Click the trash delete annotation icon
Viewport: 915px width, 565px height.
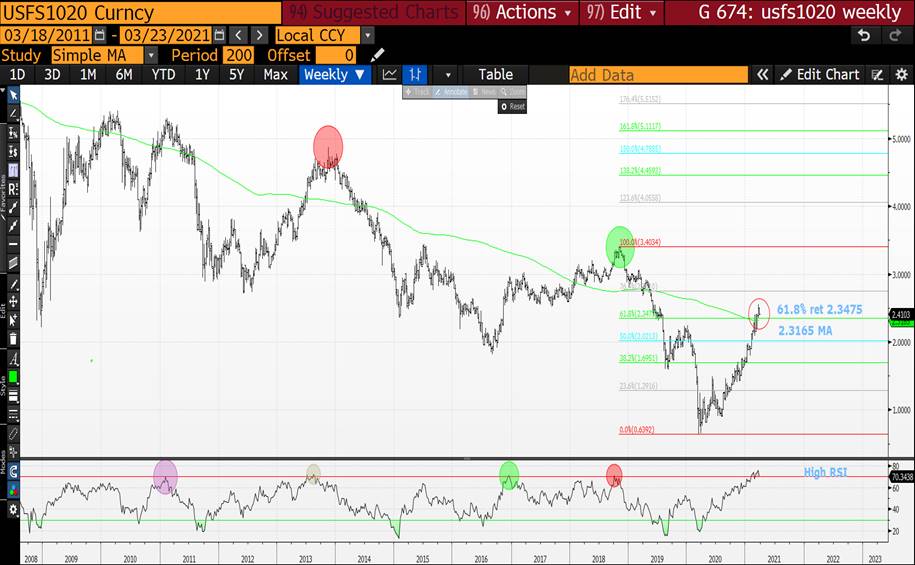click(x=13, y=339)
